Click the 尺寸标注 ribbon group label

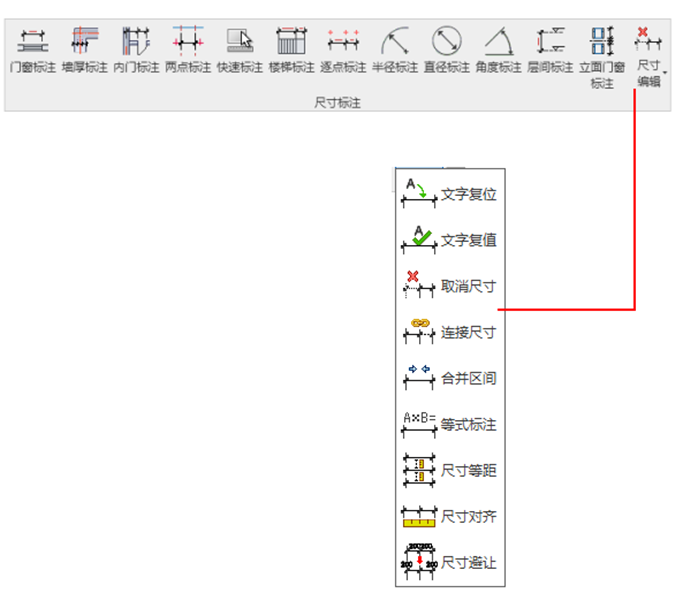338,103
